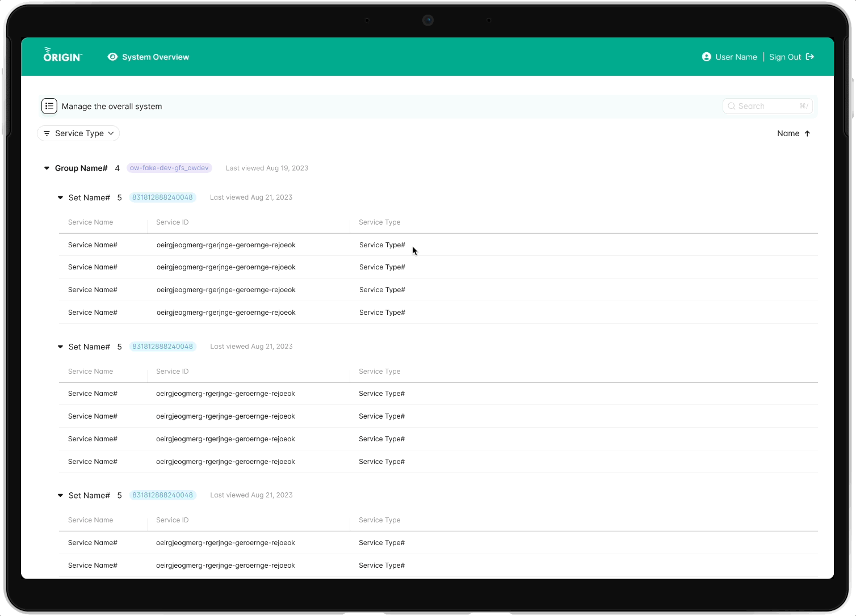
Task: Click the Origin logo
Action: tap(63, 55)
